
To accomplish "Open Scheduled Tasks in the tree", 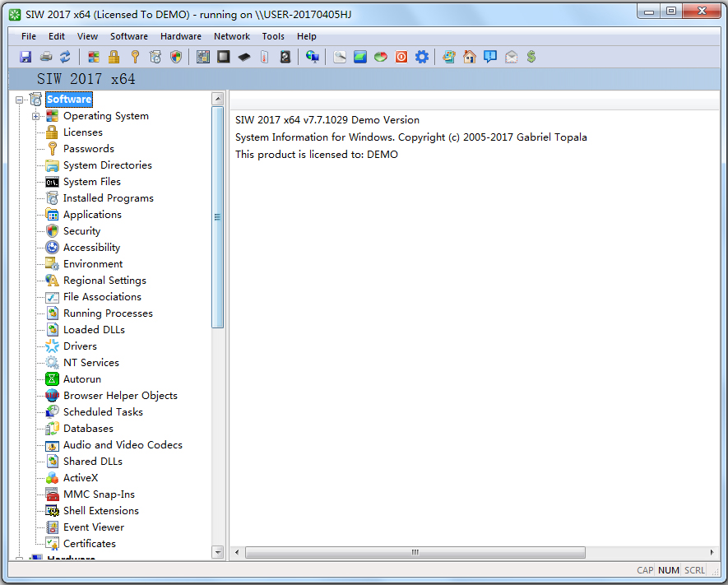I will click(x=103, y=412).
